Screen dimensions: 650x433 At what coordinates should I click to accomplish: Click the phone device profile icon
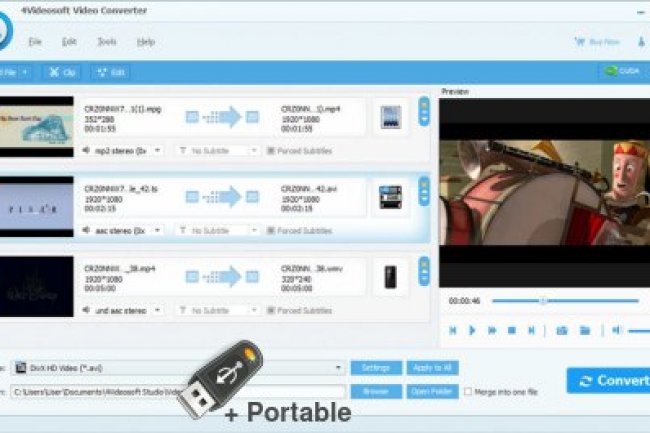(x=391, y=277)
